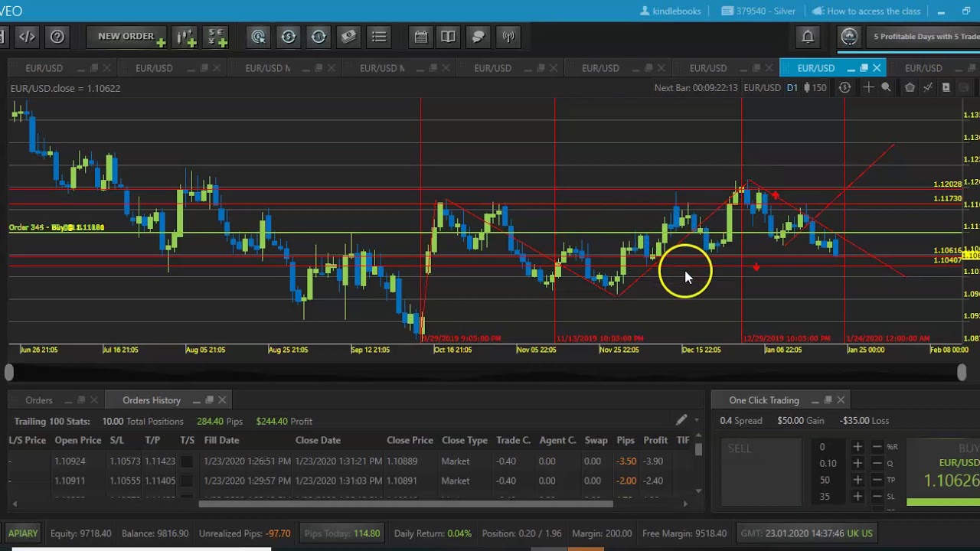This screenshot has height=551, width=980.
Task: Open the EUR/USD symbol selector in chart header
Action: 762,88
